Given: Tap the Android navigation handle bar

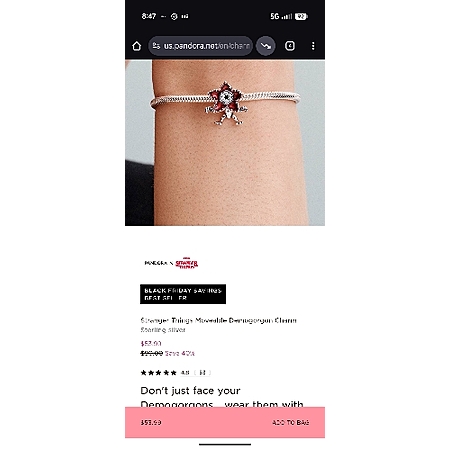Looking at the screenshot, I should 225,444.
